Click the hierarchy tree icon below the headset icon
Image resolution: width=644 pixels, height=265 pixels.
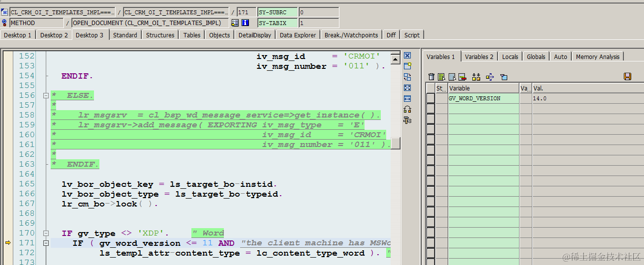407,120
